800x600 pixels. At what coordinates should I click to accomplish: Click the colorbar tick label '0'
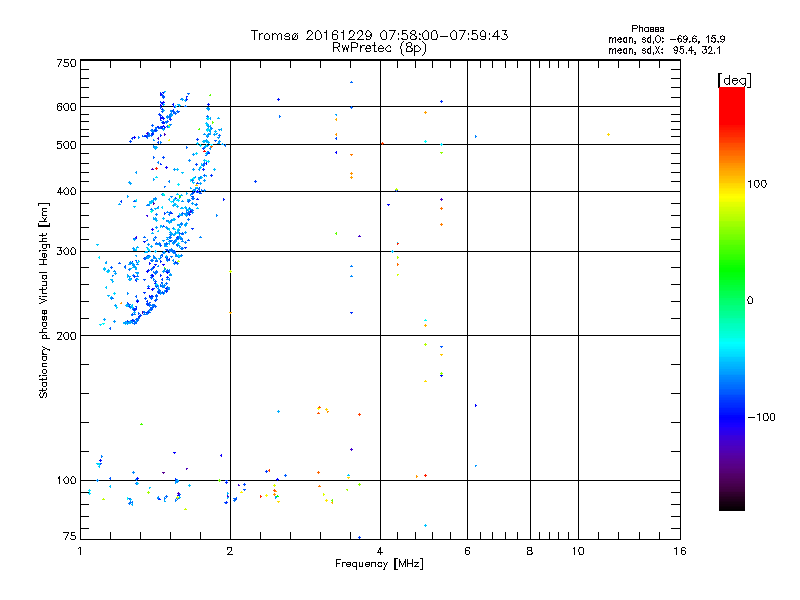(750, 301)
